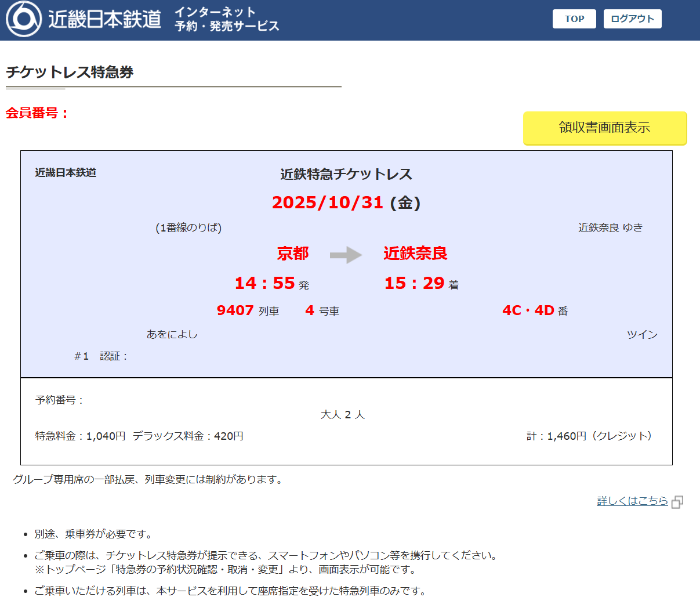Viewport: 700px width, 604px height.
Task: Click the gray arrow between 京都 and 近鉄奈良
Action: coord(346,255)
